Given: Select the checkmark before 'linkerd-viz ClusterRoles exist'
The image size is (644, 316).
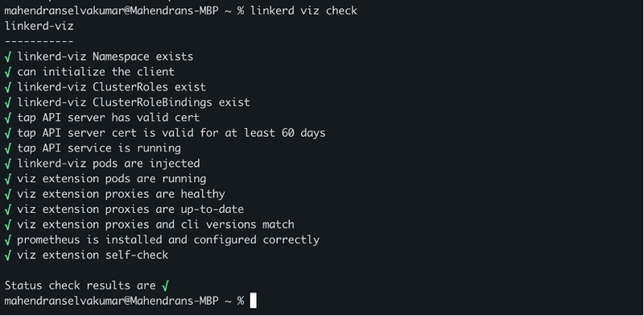Looking at the screenshot, I should click(x=8, y=87).
